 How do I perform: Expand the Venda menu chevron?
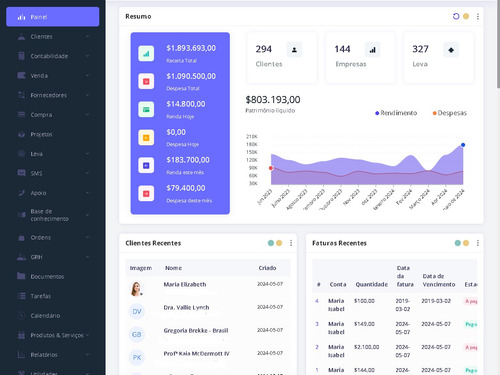pos(87,76)
